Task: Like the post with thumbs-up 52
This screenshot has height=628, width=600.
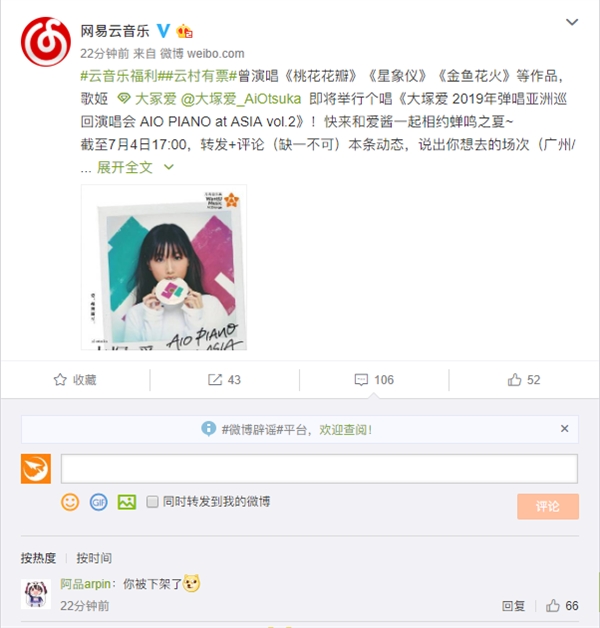Action: point(515,379)
